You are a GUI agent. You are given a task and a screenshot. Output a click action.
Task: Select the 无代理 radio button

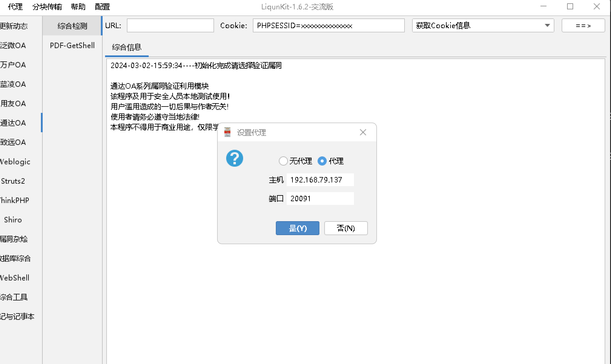pos(283,161)
